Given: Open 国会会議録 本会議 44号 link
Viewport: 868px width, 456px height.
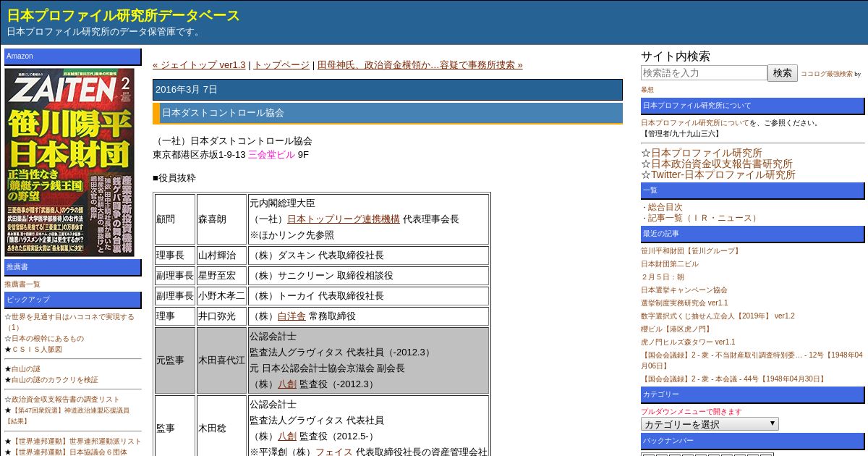Looking at the screenshot, I should (x=733, y=379).
